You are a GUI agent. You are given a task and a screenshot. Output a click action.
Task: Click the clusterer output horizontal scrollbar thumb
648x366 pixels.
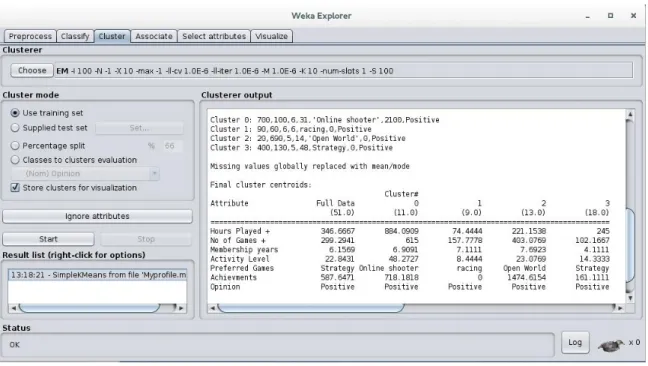(x=311, y=308)
